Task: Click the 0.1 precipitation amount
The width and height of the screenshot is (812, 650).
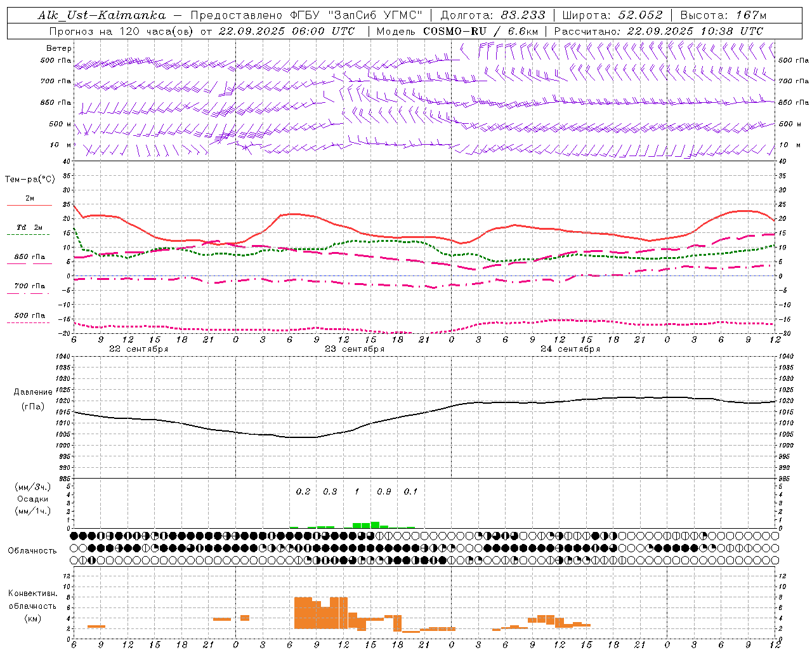Action: pyautogui.click(x=411, y=492)
